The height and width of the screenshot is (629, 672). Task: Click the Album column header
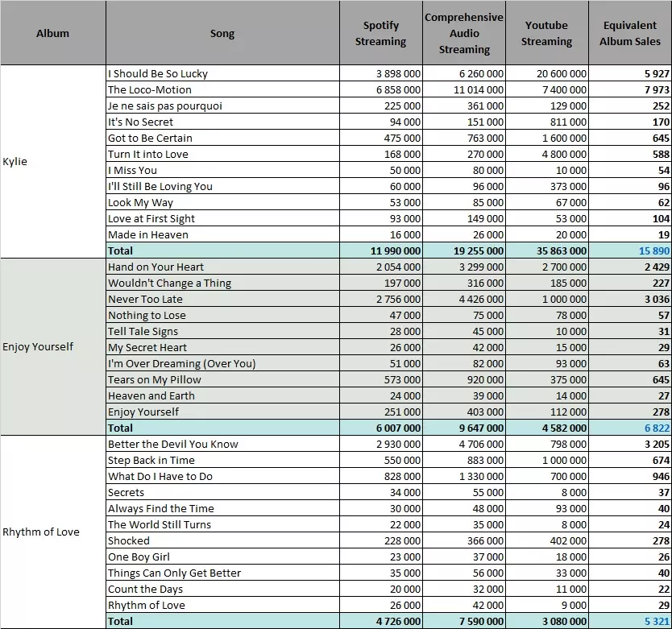52,33
